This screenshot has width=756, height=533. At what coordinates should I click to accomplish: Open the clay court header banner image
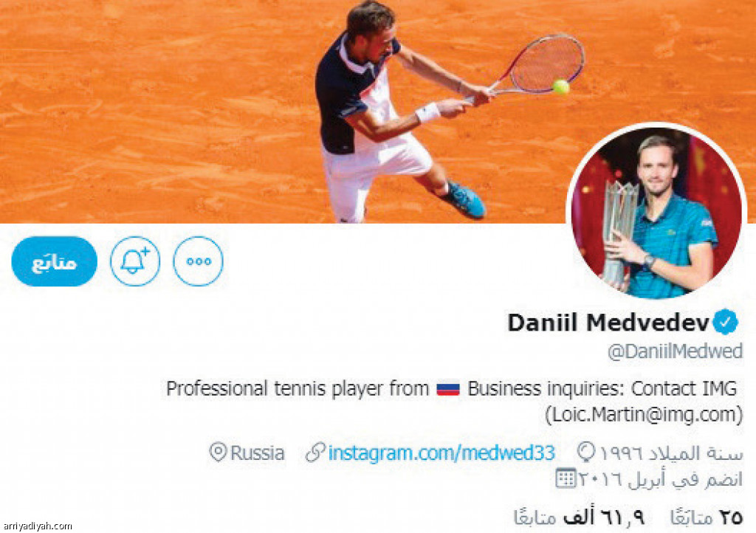tap(378, 111)
